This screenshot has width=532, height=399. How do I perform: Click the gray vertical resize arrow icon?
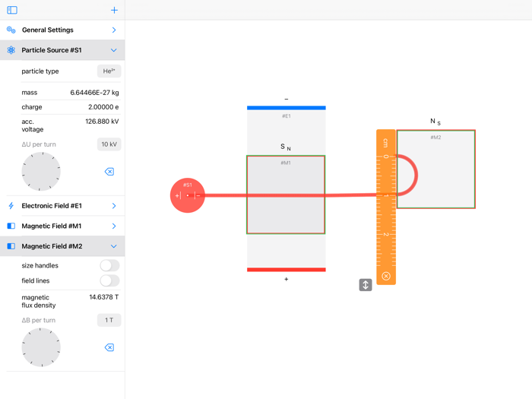click(x=366, y=285)
